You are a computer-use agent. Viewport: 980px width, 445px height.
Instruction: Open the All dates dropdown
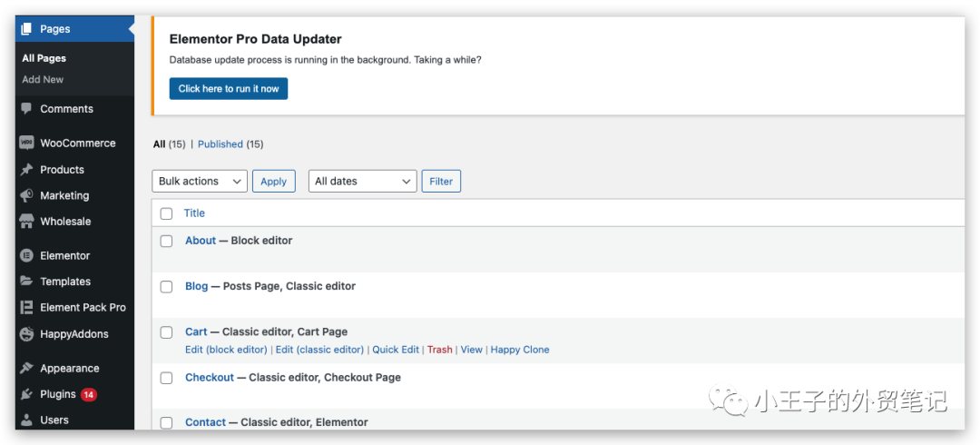[x=362, y=181]
